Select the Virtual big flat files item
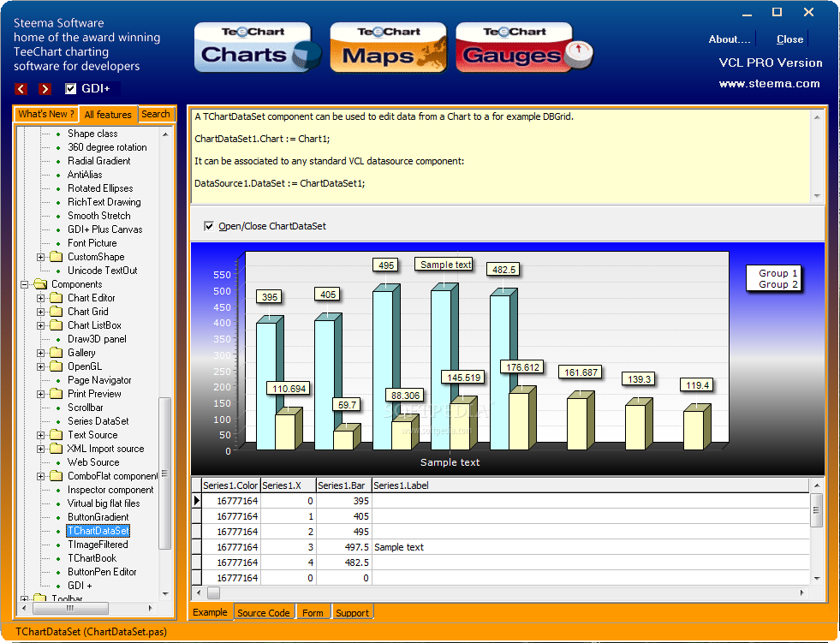Viewport: 840px width, 643px height. pyautogui.click(x=104, y=503)
